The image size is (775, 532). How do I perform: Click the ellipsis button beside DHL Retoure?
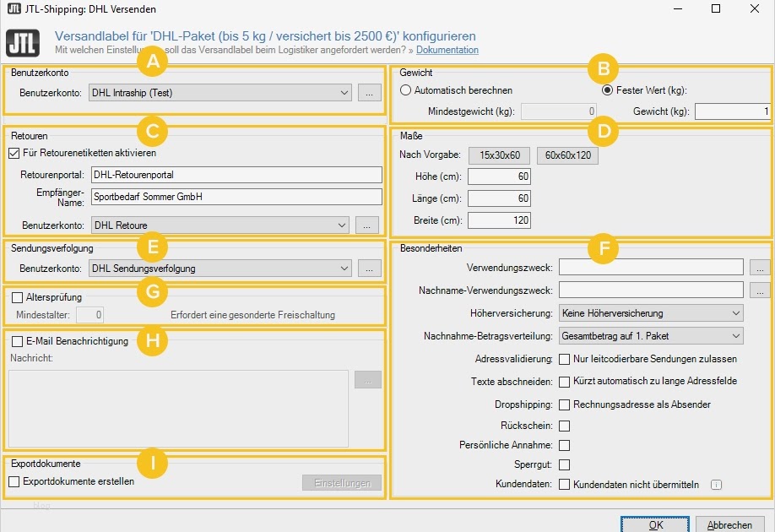pos(366,225)
